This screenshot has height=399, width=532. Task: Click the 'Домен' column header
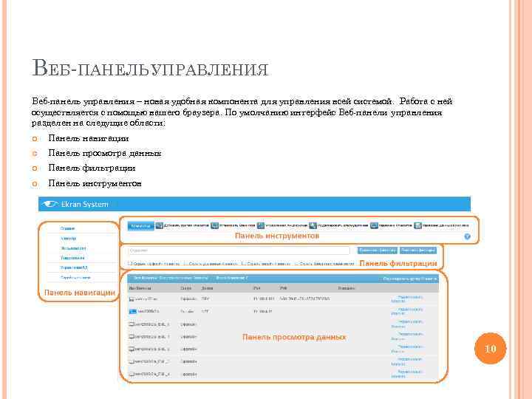pyautogui.click(x=207, y=288)
